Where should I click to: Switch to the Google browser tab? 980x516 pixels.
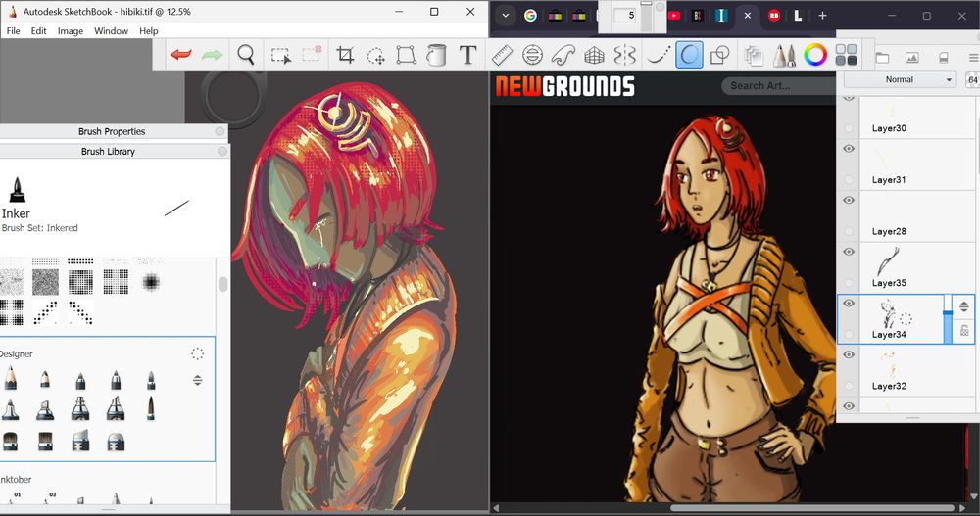click(x=530, y=16)
